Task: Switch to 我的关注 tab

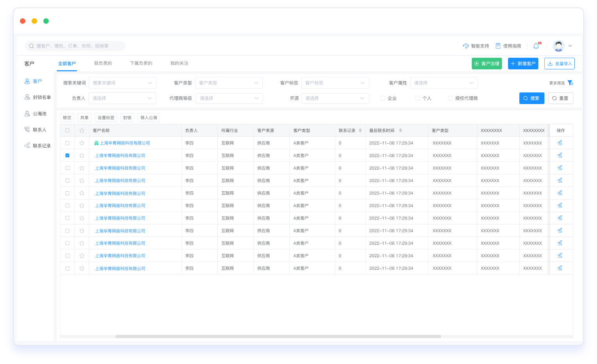Action: tap(179, 63)
